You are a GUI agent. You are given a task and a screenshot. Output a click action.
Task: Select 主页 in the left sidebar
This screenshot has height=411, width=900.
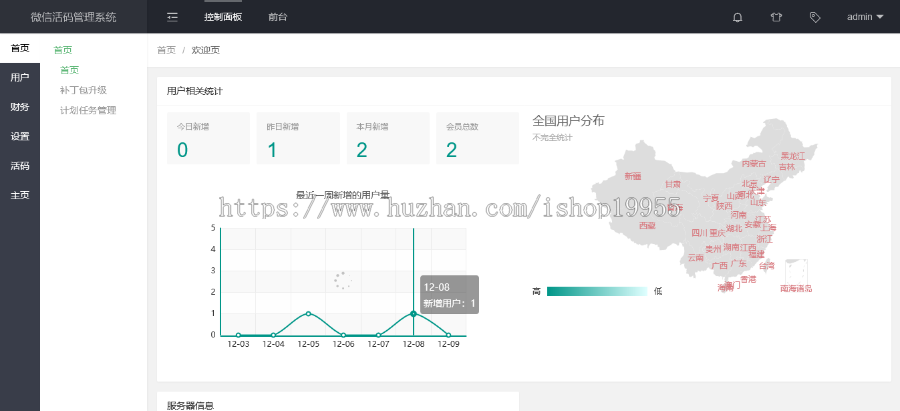click(x=20, y=195)
